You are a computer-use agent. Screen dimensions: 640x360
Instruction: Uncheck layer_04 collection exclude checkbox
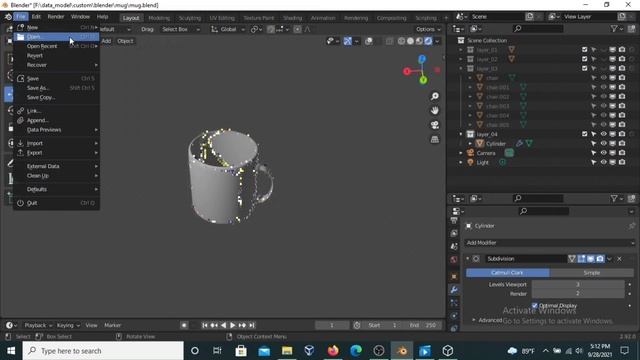pyautogui.click(x=584, y=134)
